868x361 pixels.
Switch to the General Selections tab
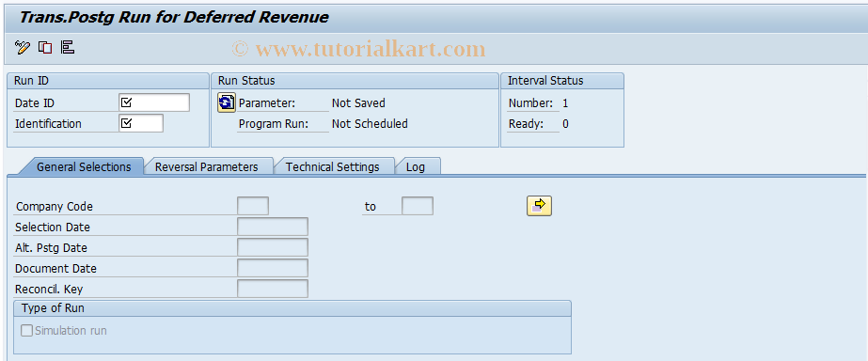[84, 166]
